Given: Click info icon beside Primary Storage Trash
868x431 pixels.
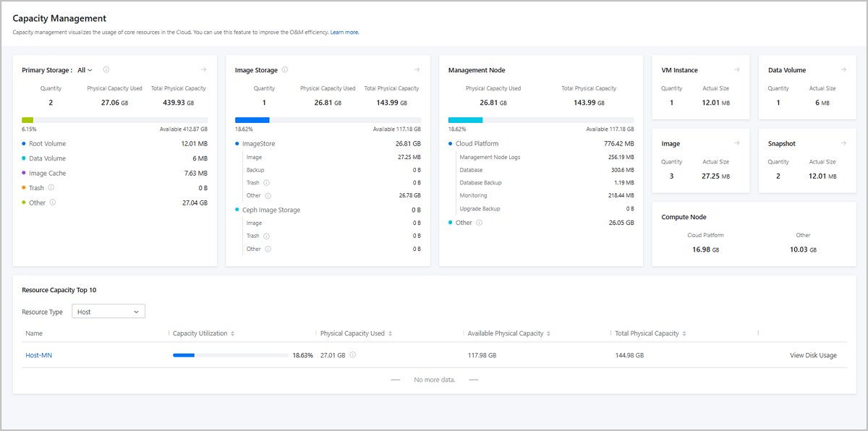Looking at the screenshot, I should tap(51, 188).
